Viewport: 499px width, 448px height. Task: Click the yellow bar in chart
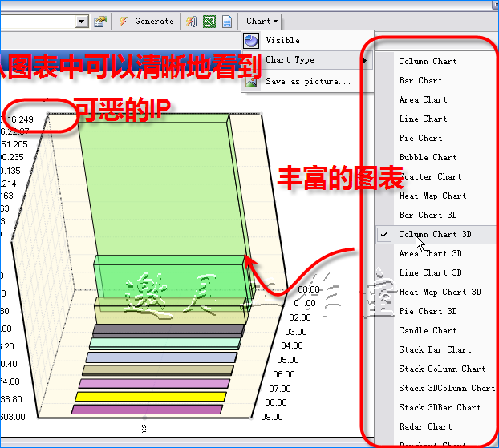[x=151, y=397]
